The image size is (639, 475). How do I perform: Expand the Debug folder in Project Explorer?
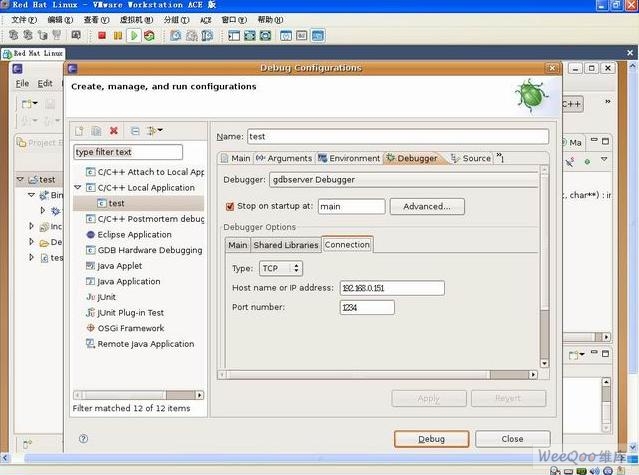pyautogui.click(x=31, y=242)
